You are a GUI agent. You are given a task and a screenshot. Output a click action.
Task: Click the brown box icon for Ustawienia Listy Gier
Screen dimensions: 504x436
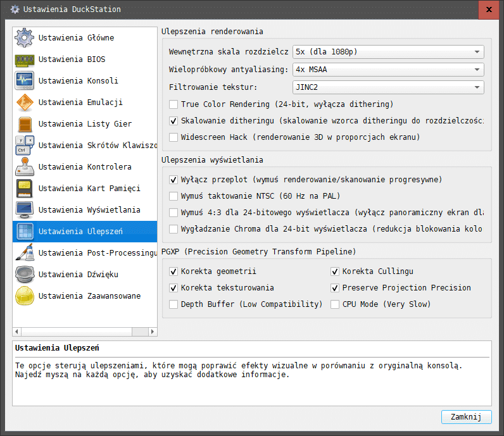pyautogui.click(x=25, y=124)
